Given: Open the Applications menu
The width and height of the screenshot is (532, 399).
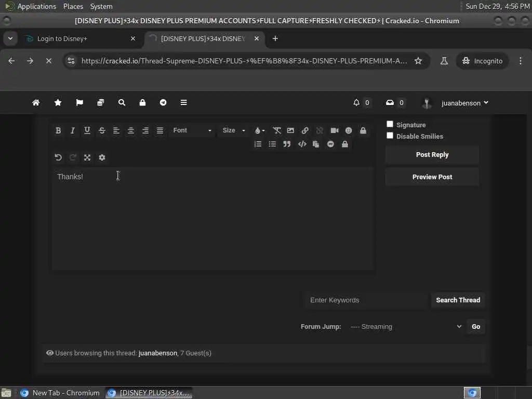Looking at the screenshot, I should (37, 6).
